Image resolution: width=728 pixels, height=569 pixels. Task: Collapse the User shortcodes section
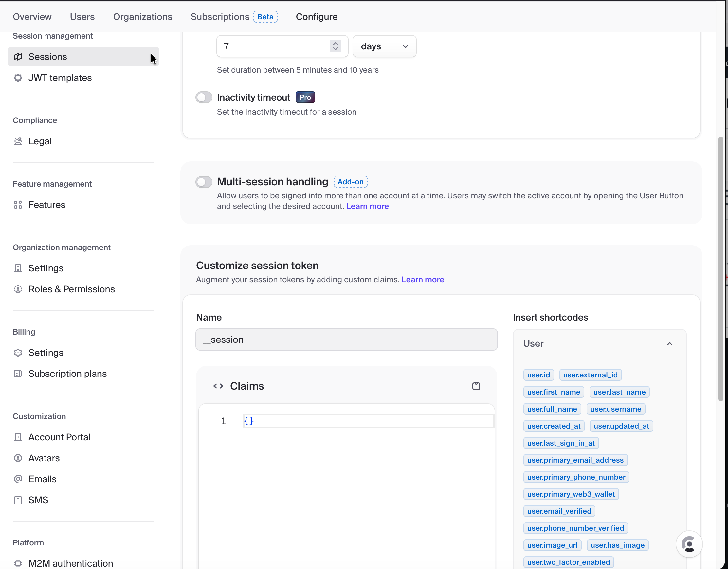click(x=669, y=344)
